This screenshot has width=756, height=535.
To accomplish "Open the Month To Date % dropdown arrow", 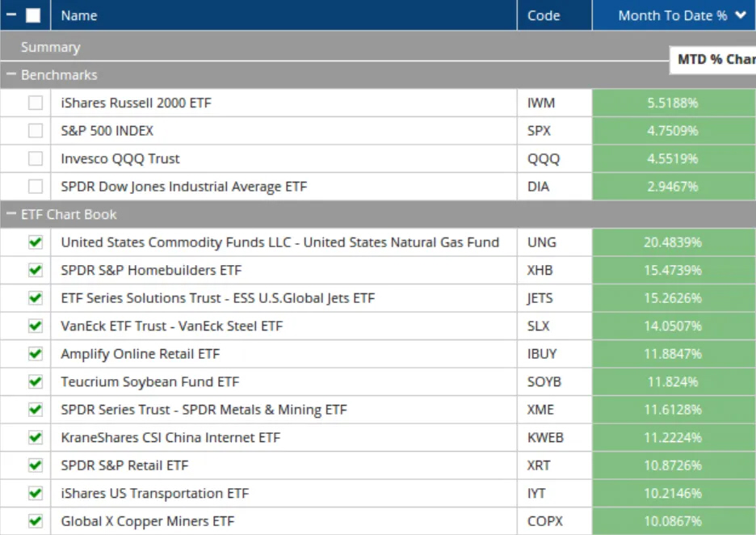I will (741, 15).
